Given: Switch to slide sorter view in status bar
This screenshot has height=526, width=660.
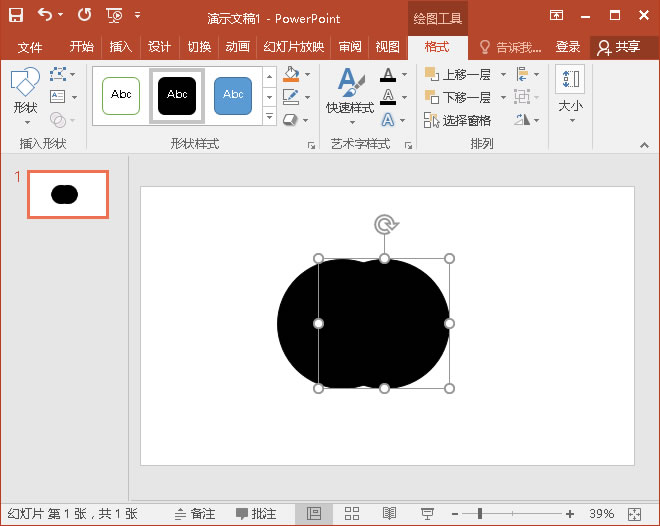Looking at the screenshot, I should click(352, 513).
